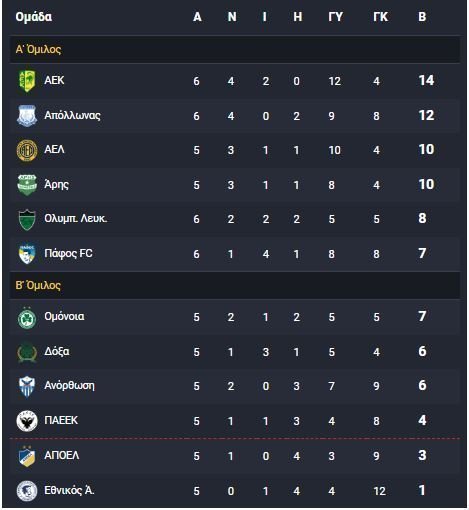Click the AEK team crest icon
The height and width of the screenshot is (510, 469).
click(27, 81)
